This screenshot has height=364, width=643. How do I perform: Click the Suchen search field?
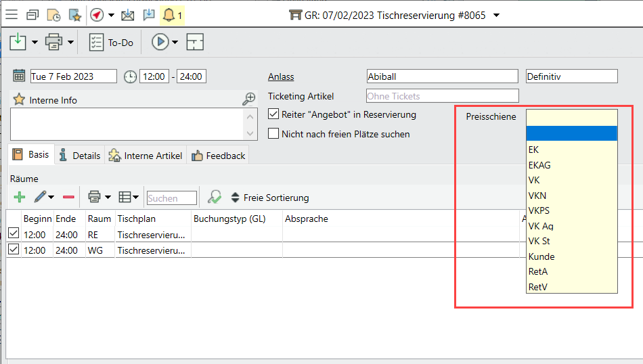tap(171, 198)
